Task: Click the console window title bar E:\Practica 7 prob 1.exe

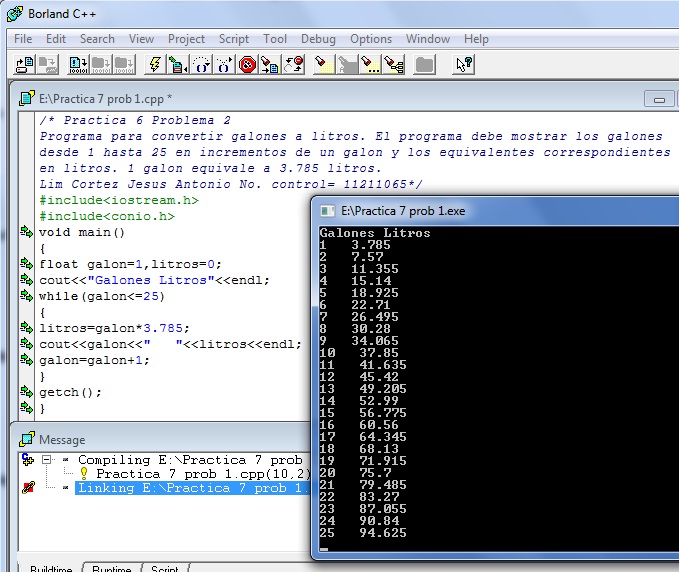Action: pos(495,211)
